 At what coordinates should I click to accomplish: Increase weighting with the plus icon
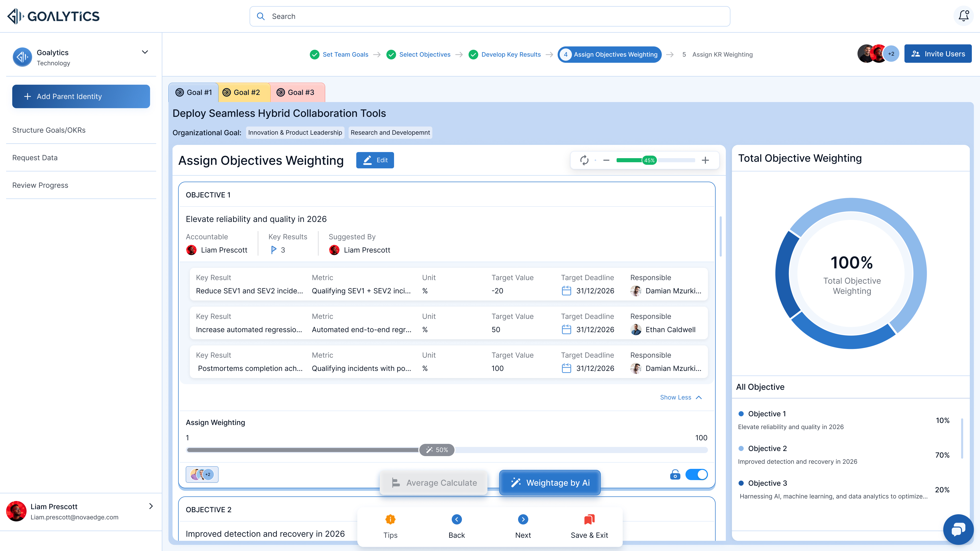pos(705,160)
